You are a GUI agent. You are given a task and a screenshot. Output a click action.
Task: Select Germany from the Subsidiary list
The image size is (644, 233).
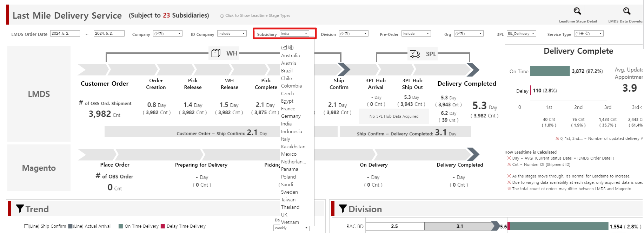(291, 116)
